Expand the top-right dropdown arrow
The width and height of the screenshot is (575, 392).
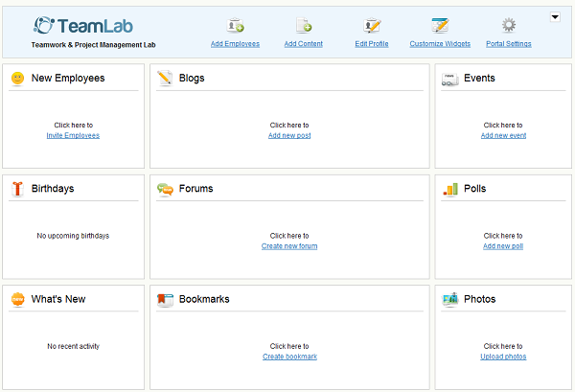click(555, 17)
